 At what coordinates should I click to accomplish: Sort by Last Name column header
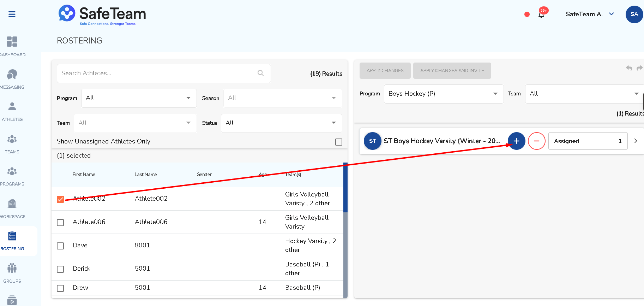tap(146, 175)
